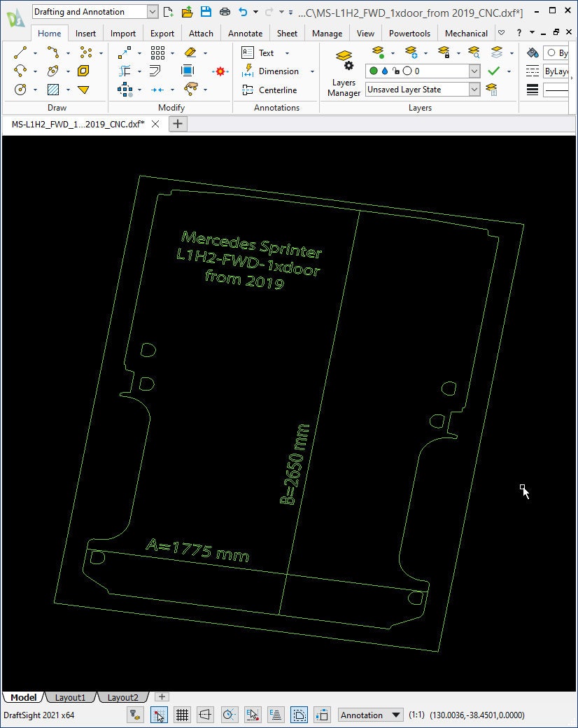
Task: Click the Open file folder icon
Action: point(187,12)
